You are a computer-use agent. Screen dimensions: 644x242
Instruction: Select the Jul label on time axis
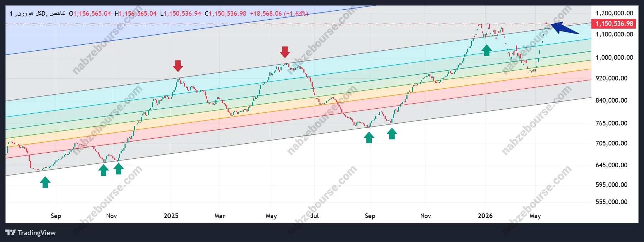click(x=314, y=216)
